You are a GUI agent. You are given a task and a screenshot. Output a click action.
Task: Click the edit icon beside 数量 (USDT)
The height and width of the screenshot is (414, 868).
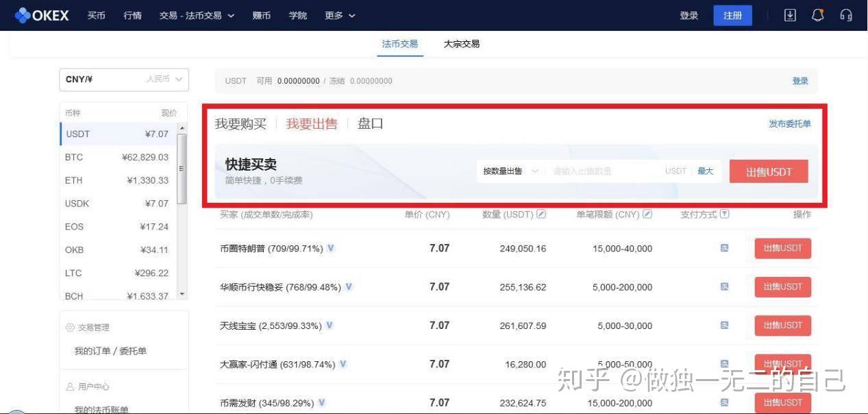pos(541,215)
